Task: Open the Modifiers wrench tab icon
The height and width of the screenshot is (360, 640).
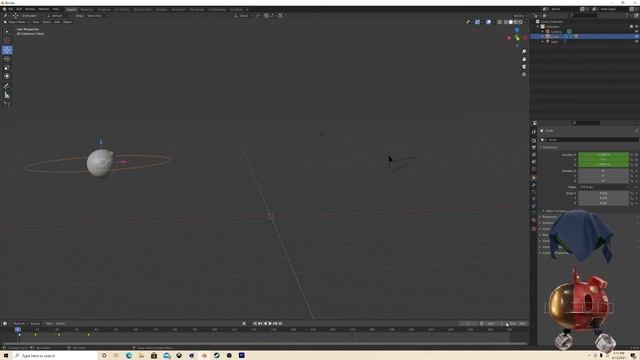Action: click(x=534, y=185)
